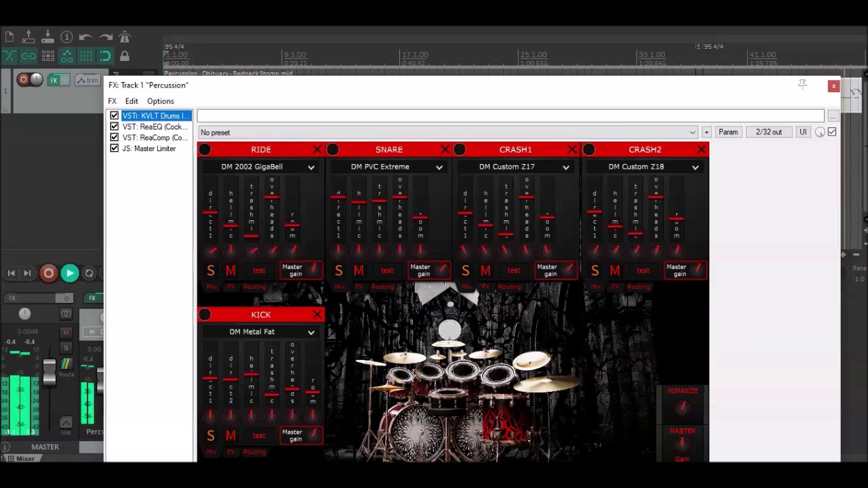
Task: Uncheck JS Master Limiter FX checkbox
Action: point(114,148)
